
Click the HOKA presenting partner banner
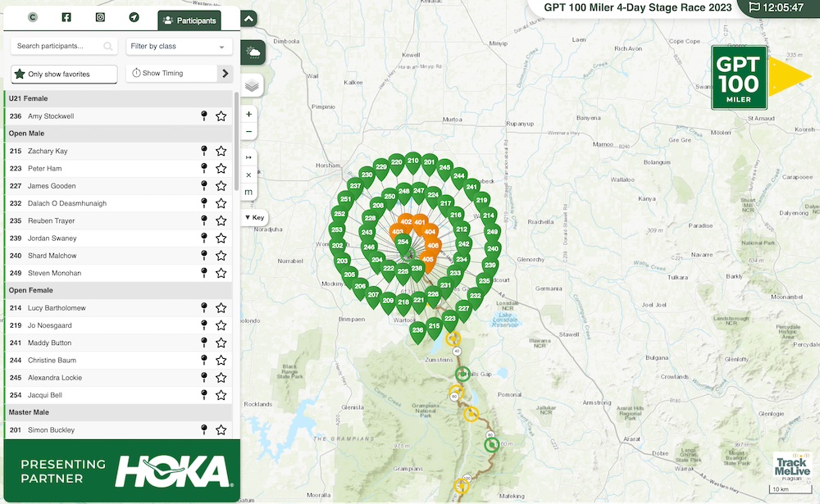coord(121,471)
